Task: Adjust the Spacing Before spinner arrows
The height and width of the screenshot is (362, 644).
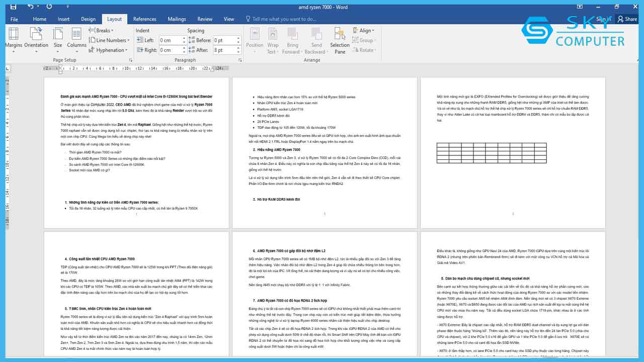Action: [238, 40]
